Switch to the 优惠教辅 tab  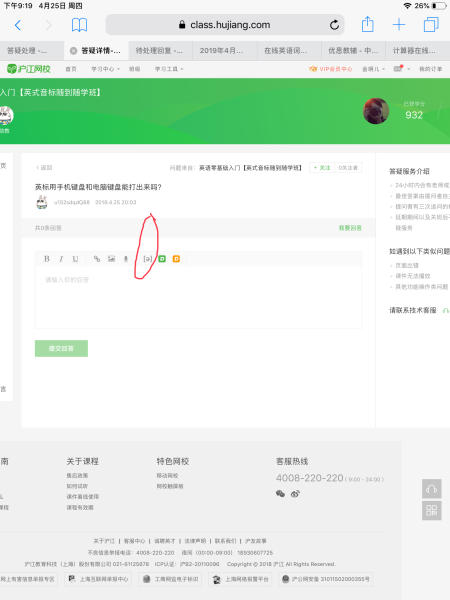353,51
